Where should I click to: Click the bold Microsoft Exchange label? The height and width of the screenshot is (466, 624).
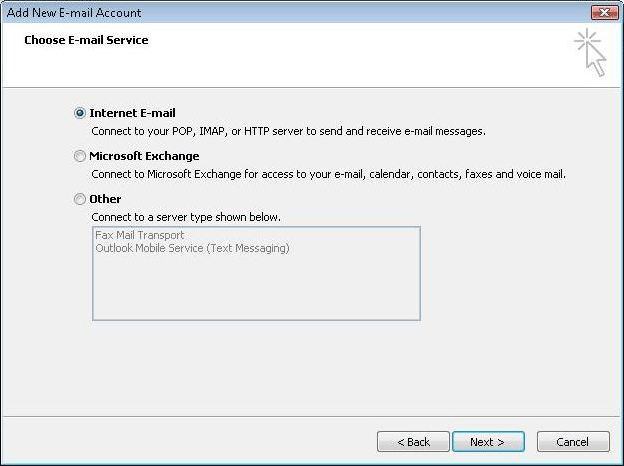tap(144, 156)
